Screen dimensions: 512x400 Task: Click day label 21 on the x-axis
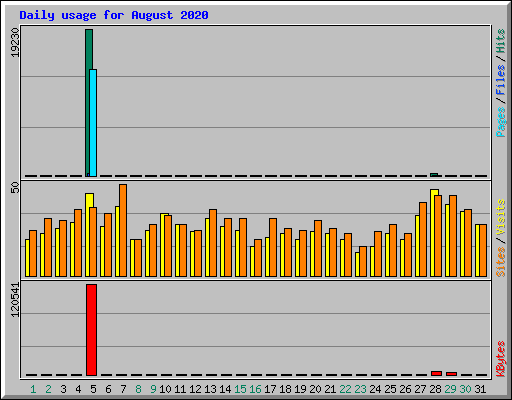click(330, 389)
